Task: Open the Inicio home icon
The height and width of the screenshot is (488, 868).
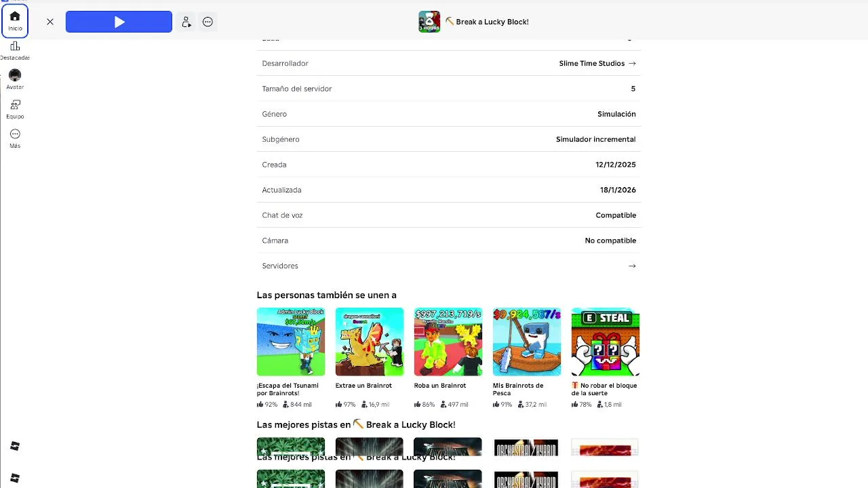Action: point(15,20)
